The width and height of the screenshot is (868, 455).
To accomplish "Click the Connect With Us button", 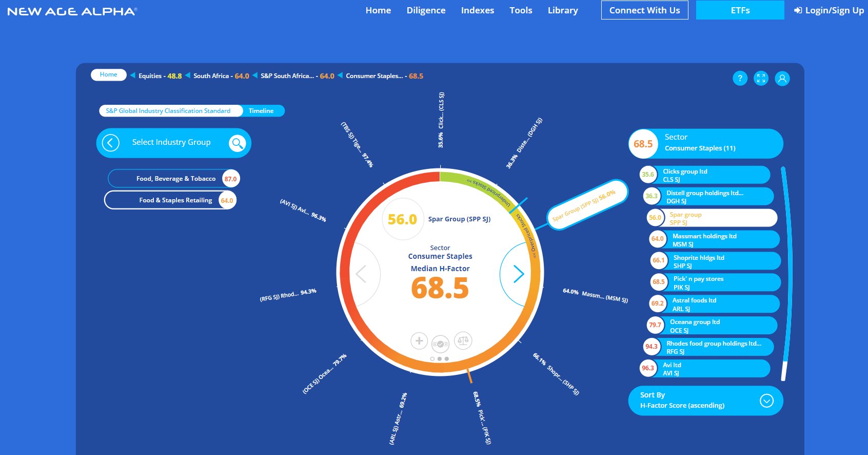I will [x=644, y=10].
